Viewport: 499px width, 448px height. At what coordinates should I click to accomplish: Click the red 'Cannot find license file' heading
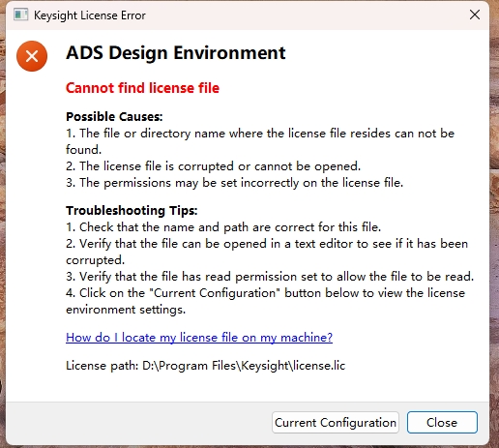click(x=142, y=88)
